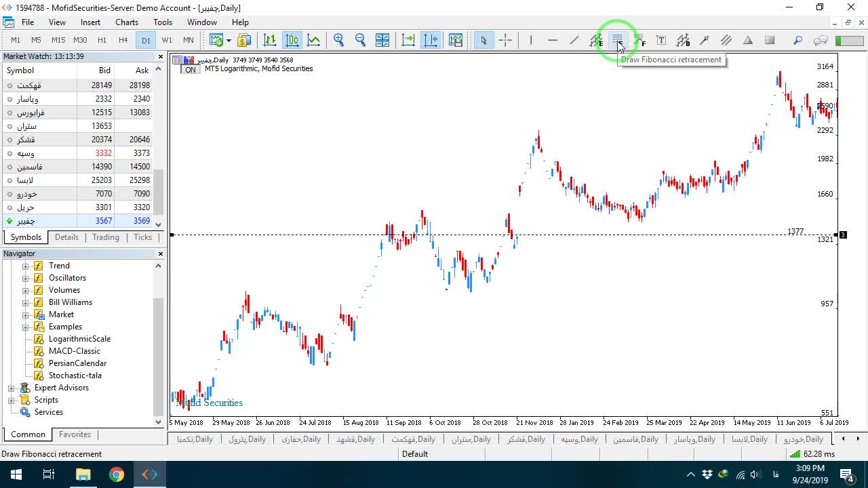Open the File menu

pos(28,22)
